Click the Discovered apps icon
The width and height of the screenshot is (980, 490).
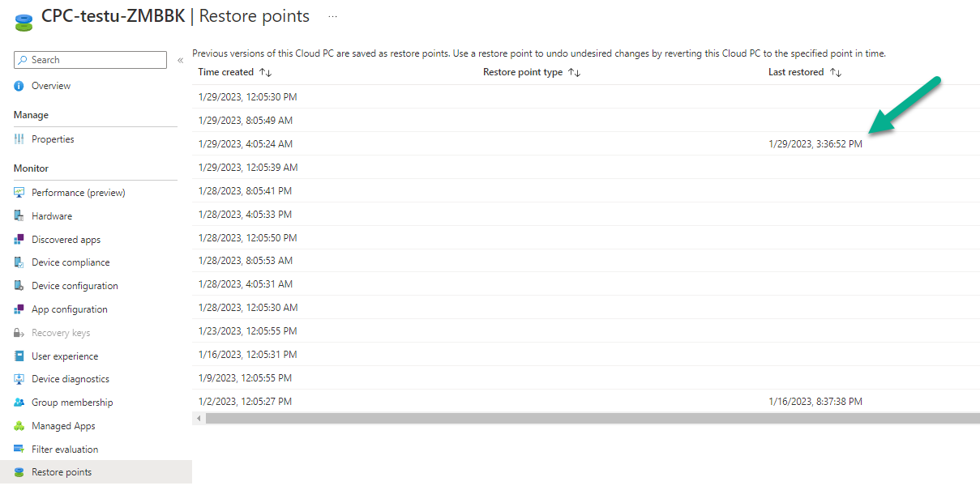pos(19,240)
